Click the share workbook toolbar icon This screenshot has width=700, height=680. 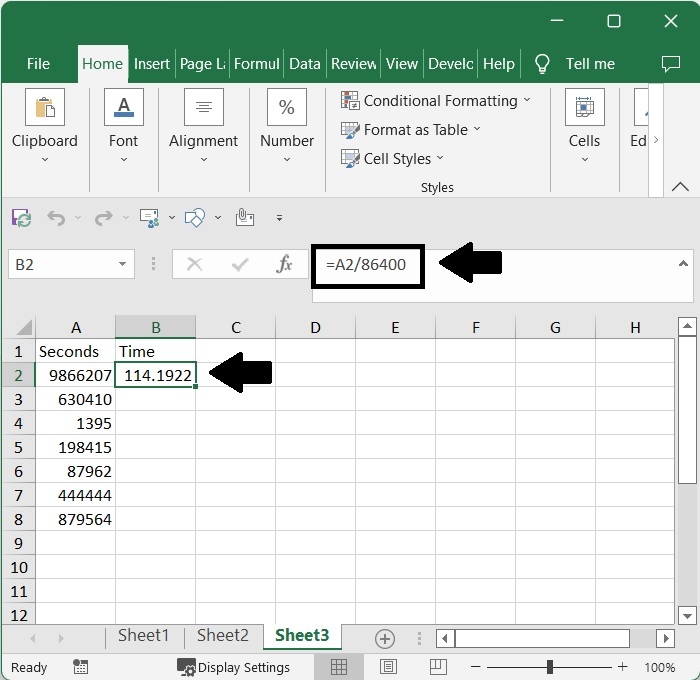(x=149, y=218)
